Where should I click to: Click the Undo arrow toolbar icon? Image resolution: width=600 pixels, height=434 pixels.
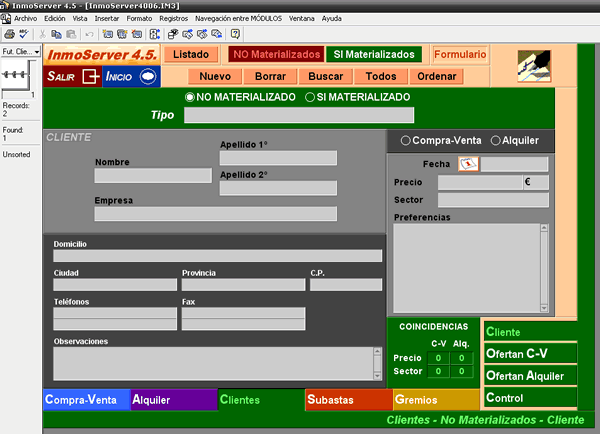pyautogui.click(x=90, y=34)
